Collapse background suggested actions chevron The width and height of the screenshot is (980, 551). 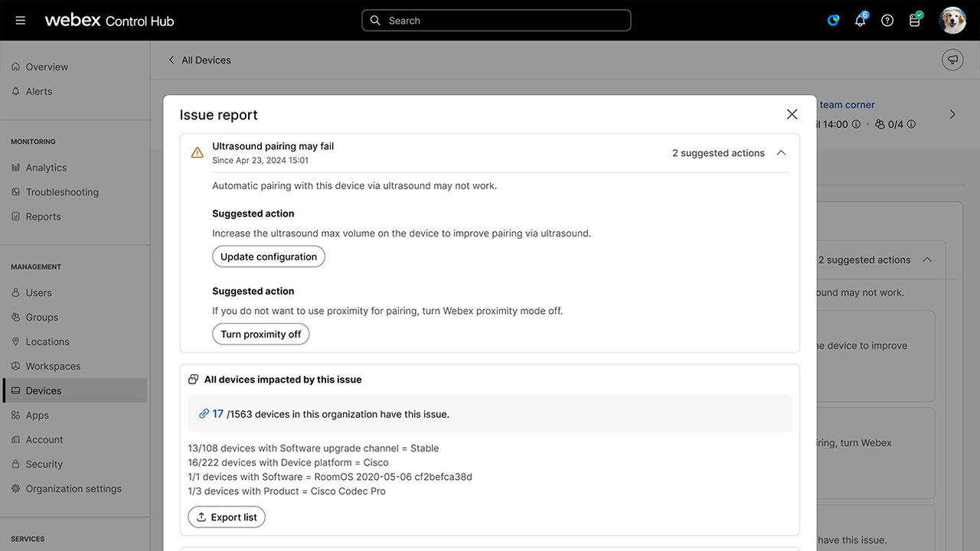[x=927, y=260]
